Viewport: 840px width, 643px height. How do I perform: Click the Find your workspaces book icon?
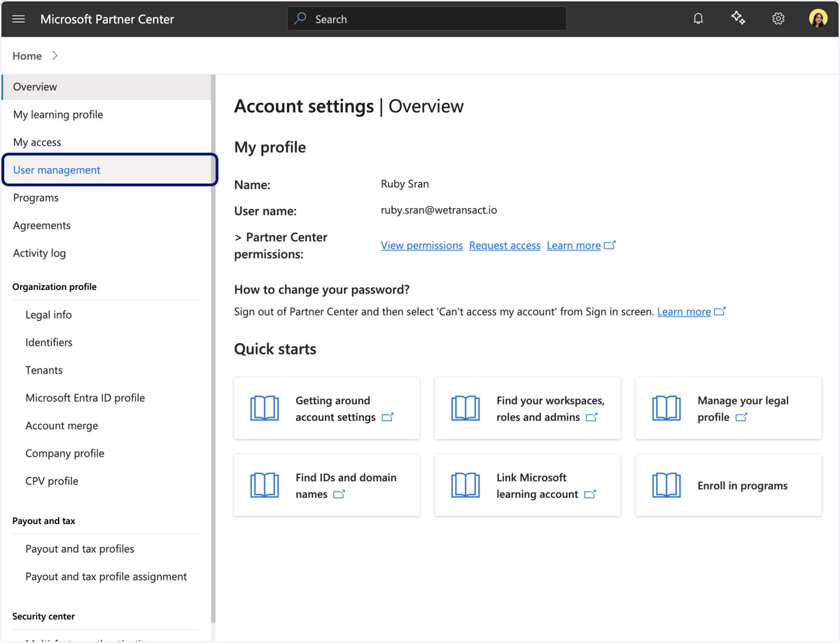[x=465, y=408]
